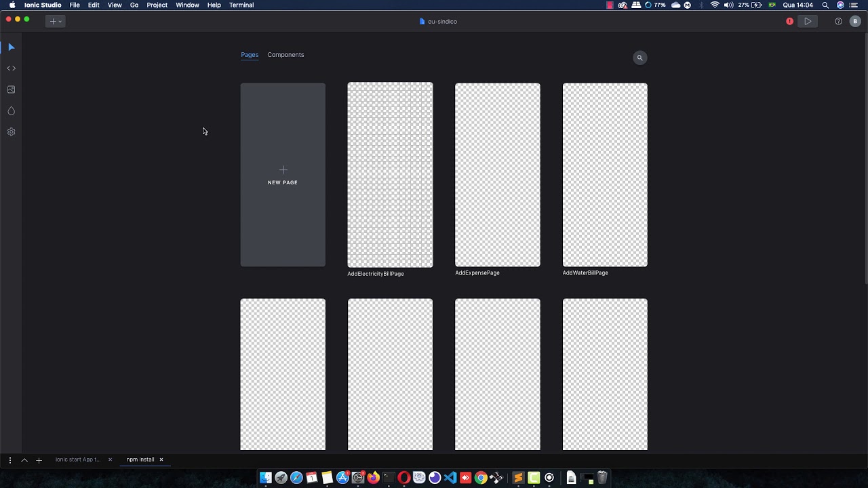
Task: Open the AddExpensePage thumbnail
Action: click(498, 175)
